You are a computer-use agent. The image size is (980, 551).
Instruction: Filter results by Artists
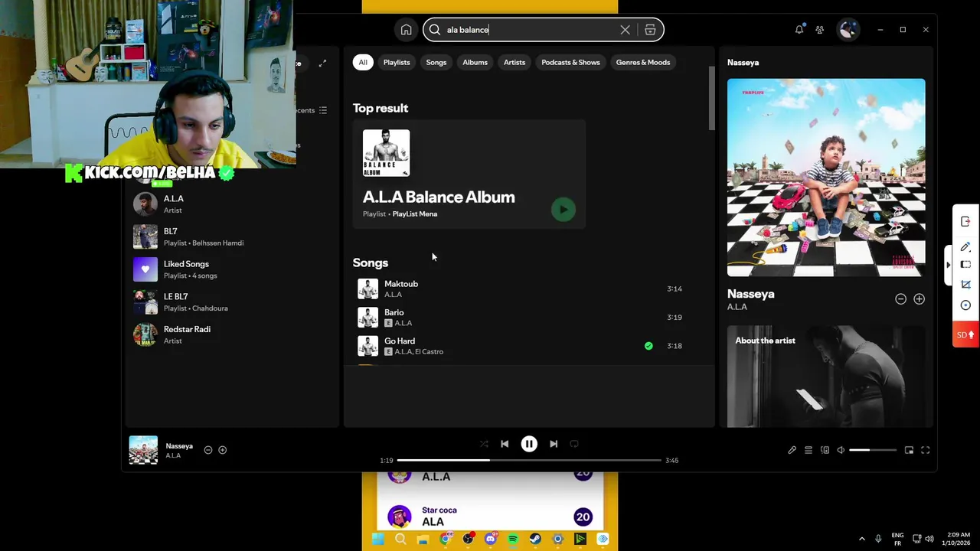[x=514, y=62]
